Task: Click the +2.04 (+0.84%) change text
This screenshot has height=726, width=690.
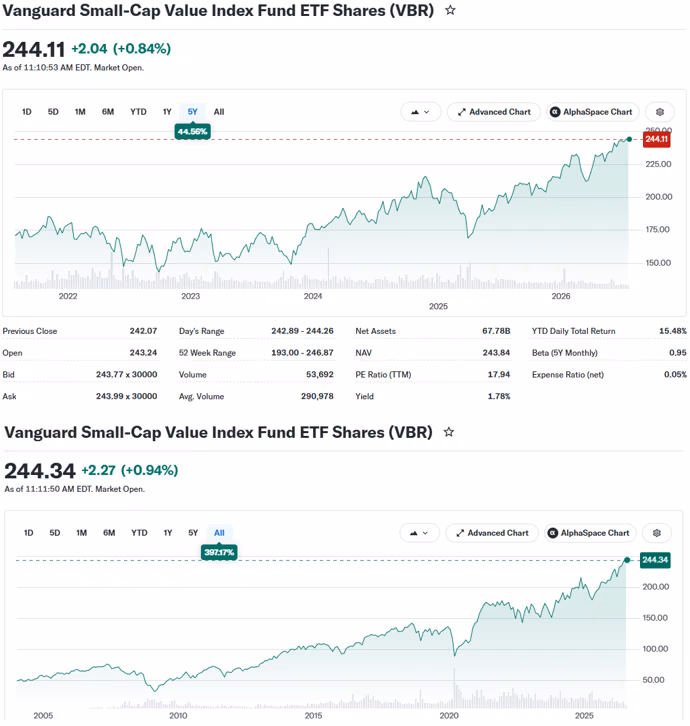Action: [x=121, y=49]
